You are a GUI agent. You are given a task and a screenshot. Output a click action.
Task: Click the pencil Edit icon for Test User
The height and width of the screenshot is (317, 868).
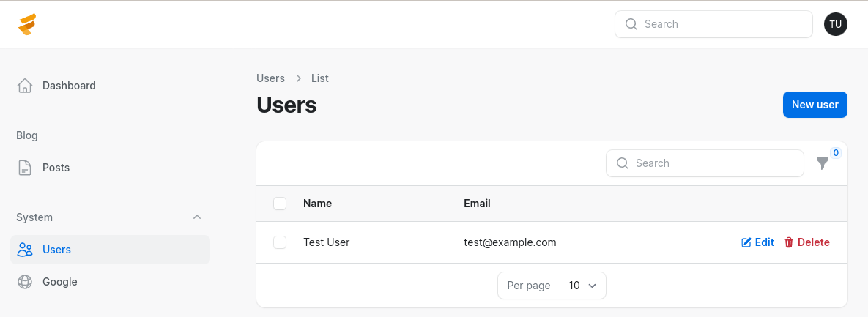[746, 242]
